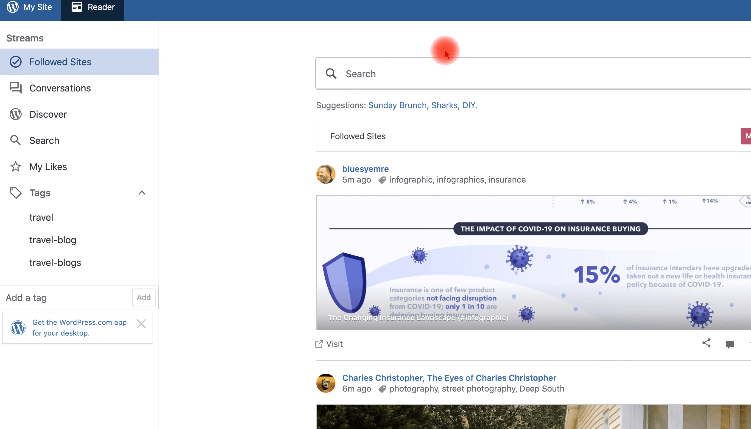Open bluesyemre author link
Viewport: 751px width, 429px height.
click(365, 169)
